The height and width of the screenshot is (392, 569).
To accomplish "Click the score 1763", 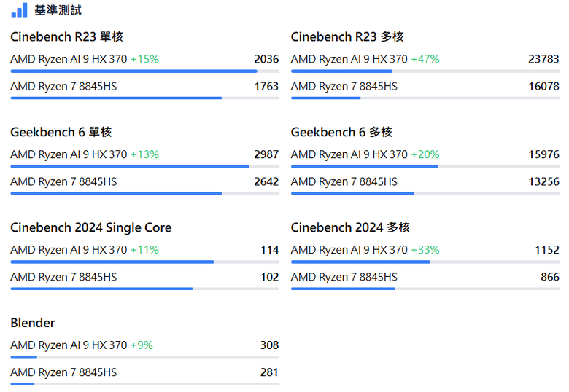I will coord(266,86).
